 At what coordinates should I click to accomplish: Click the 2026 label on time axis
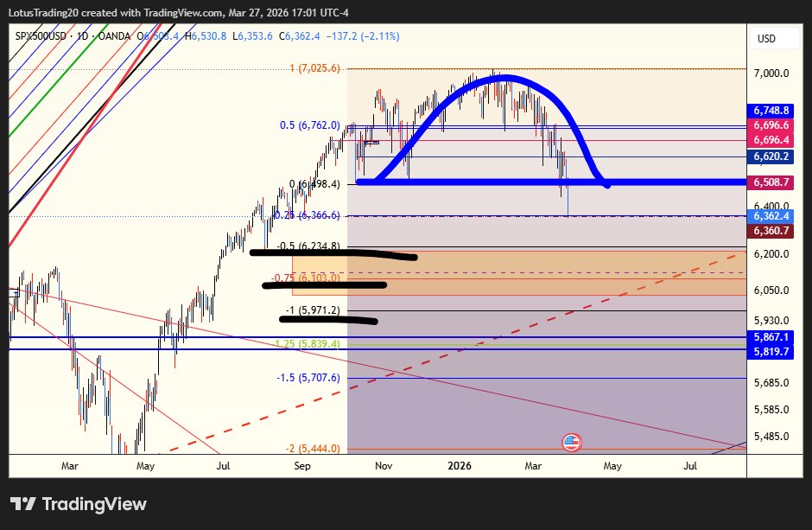460,466
